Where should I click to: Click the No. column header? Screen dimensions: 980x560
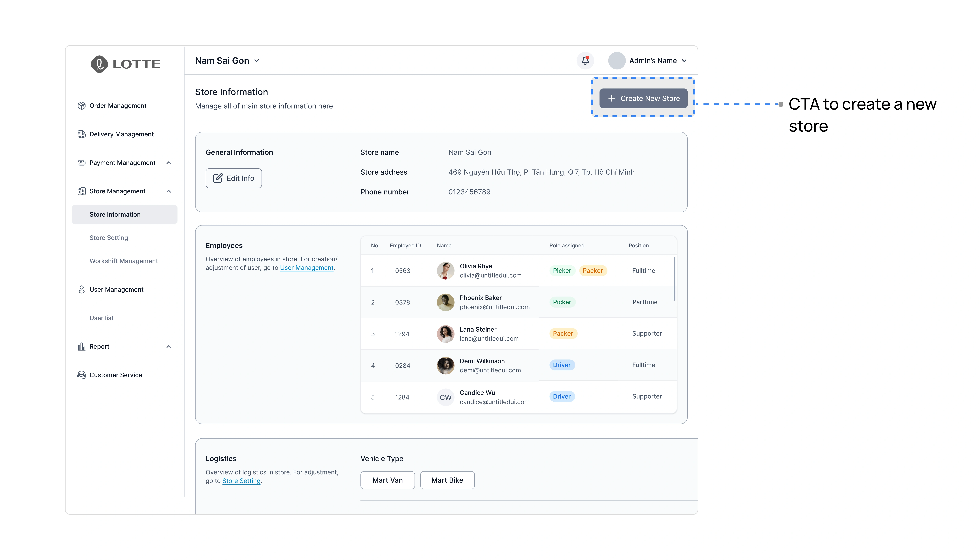[x=375, y=245]
